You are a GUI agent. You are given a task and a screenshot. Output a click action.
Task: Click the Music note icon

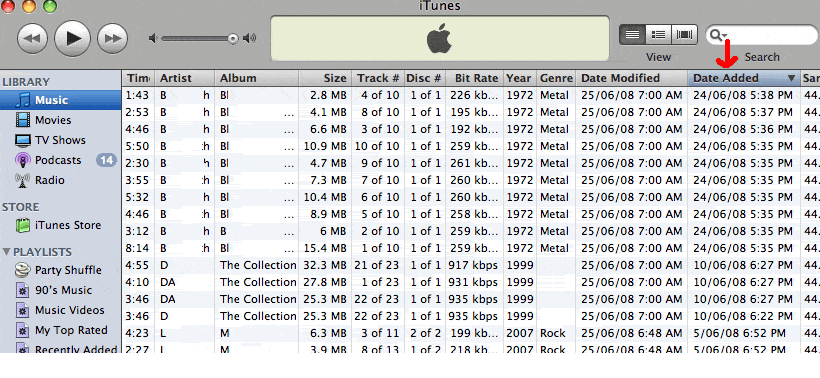pyautogui.click(x=23, y=100)
